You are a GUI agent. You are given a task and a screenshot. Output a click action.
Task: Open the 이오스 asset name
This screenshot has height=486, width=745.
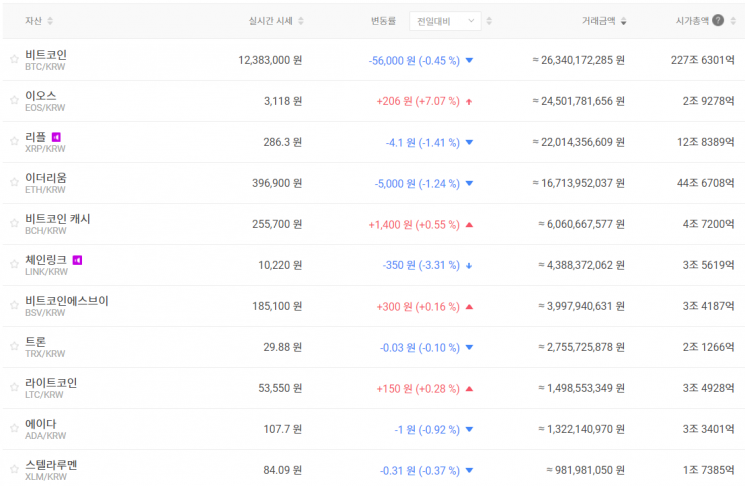coord(40,95)
